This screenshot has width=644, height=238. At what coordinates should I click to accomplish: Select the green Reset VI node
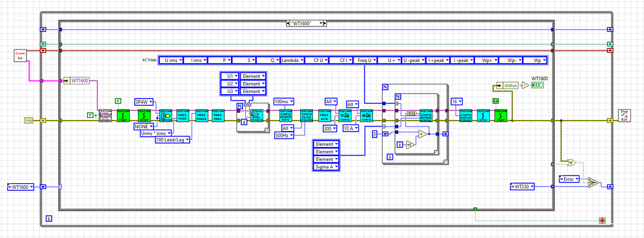click(x=144, y=115)
